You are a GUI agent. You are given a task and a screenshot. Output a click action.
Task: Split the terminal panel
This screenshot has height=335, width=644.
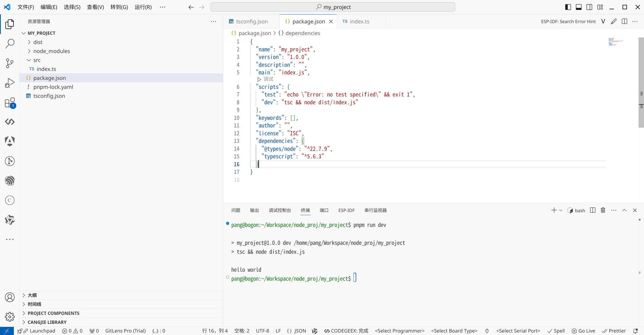[x=593, y=210]
